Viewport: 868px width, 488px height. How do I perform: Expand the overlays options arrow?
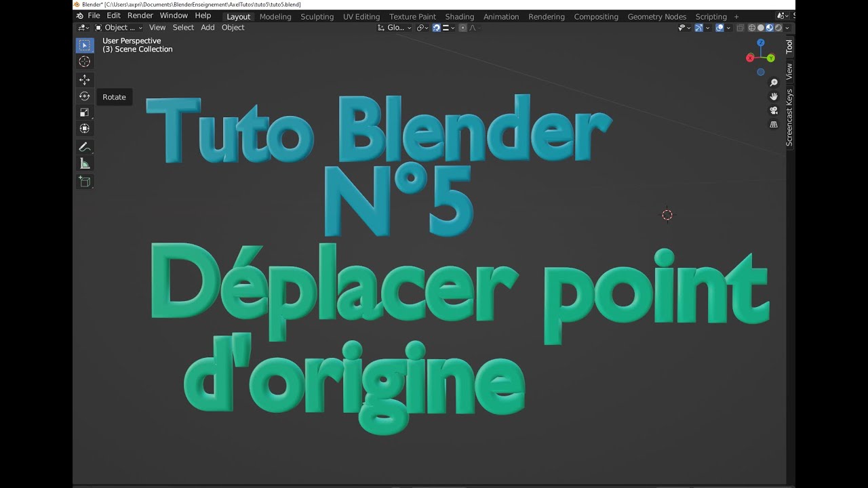tap(728, 28)
